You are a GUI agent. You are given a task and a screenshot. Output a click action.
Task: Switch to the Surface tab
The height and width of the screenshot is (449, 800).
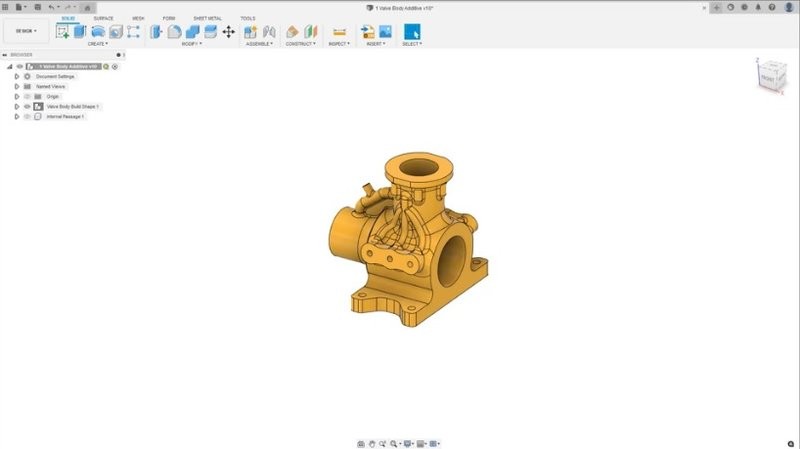pyautogui.click(x=103, y=18)
